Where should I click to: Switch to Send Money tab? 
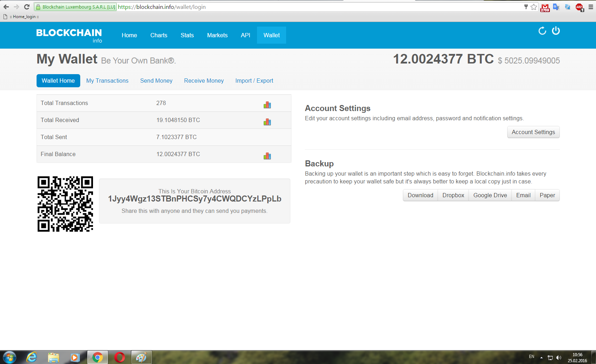156,81
